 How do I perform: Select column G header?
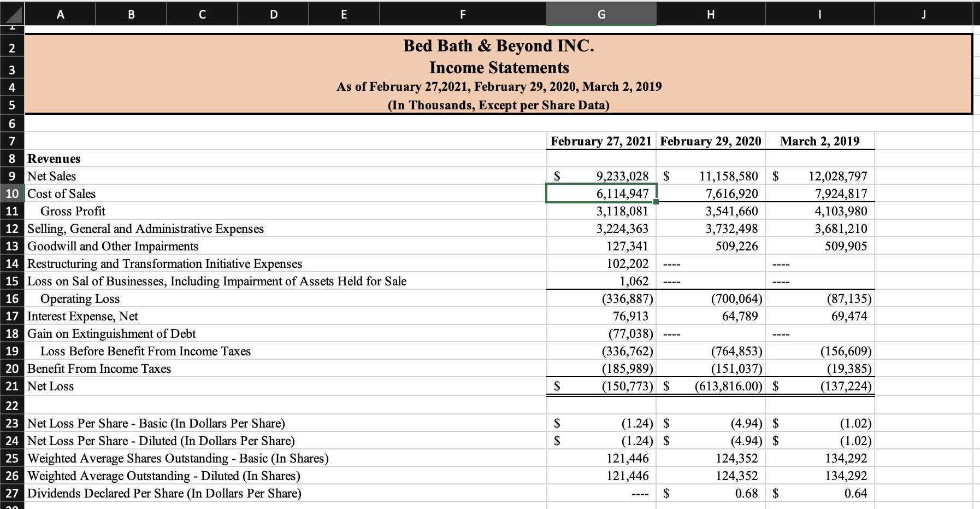click(x=601, y=15)
